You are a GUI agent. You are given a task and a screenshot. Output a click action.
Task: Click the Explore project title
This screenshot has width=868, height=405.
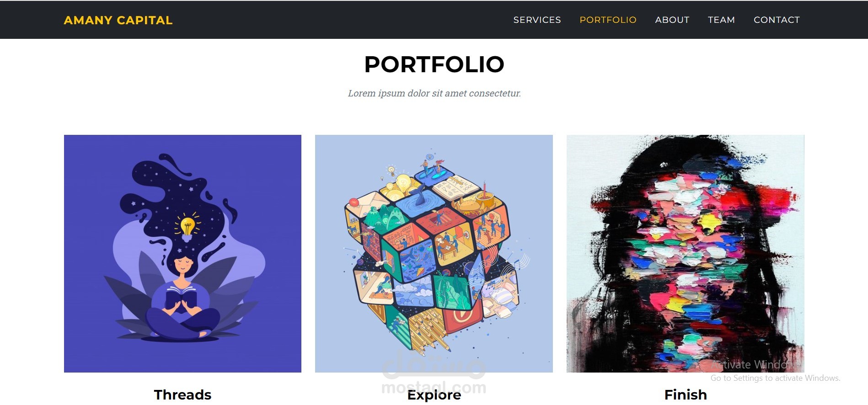pyautogui.click(x=434, y=394)
